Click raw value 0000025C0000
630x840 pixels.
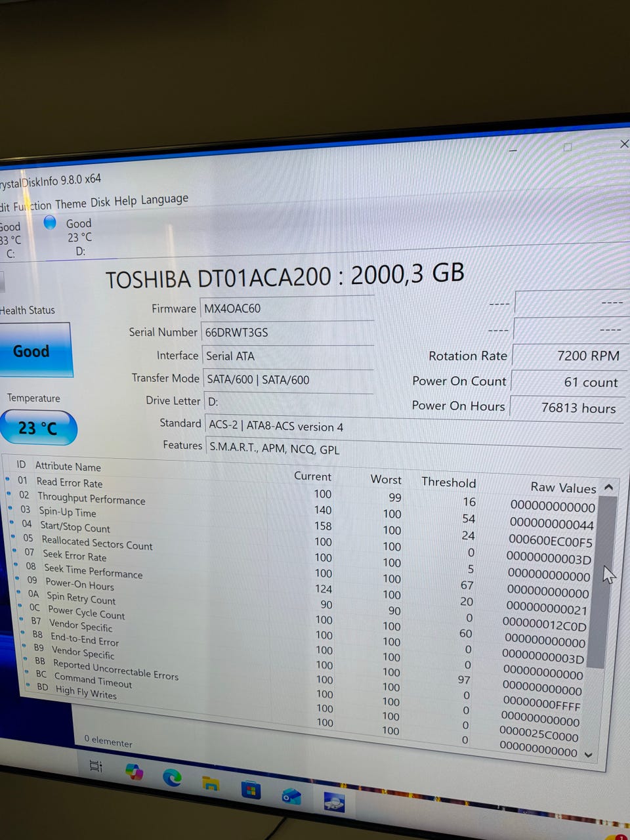pyautogui.click(x=539, y=734)
